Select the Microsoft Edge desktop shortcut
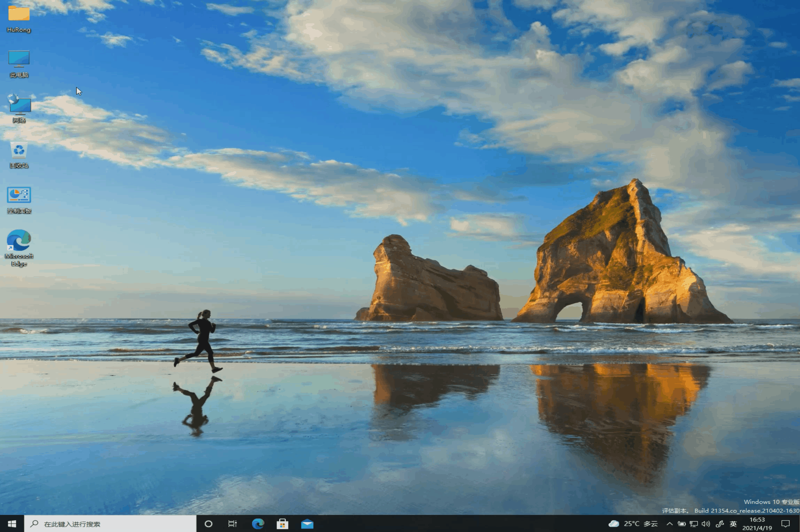 point(19,248)
